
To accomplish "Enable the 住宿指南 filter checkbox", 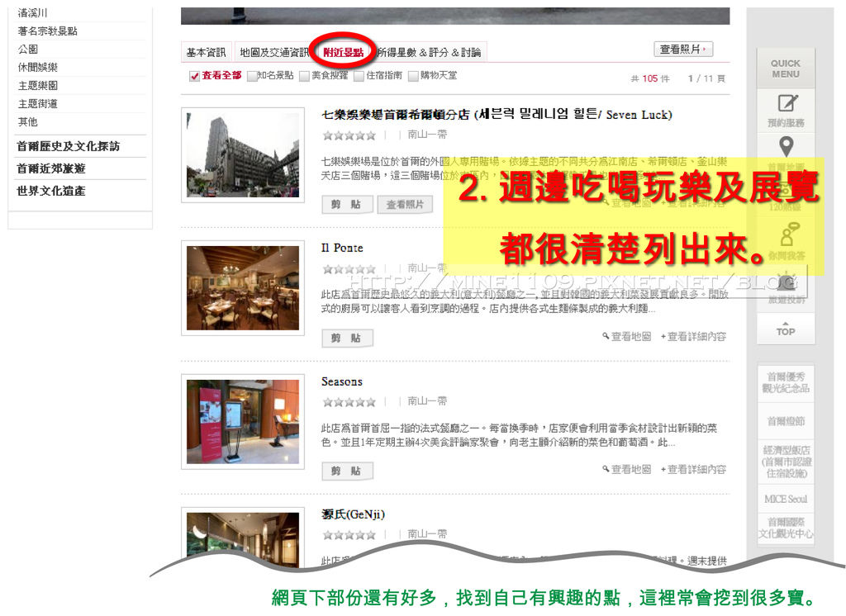I will (359, 76).
